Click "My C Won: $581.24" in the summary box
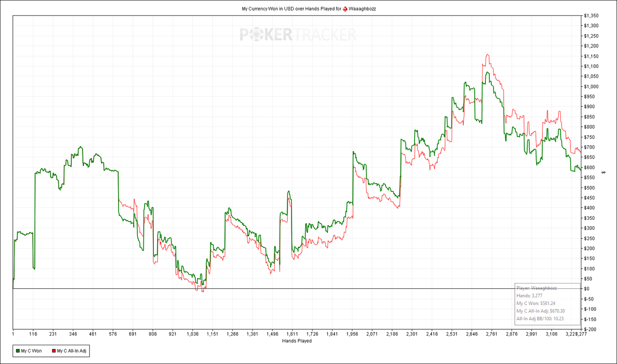 pyautogui.click(x=537, y=303)
